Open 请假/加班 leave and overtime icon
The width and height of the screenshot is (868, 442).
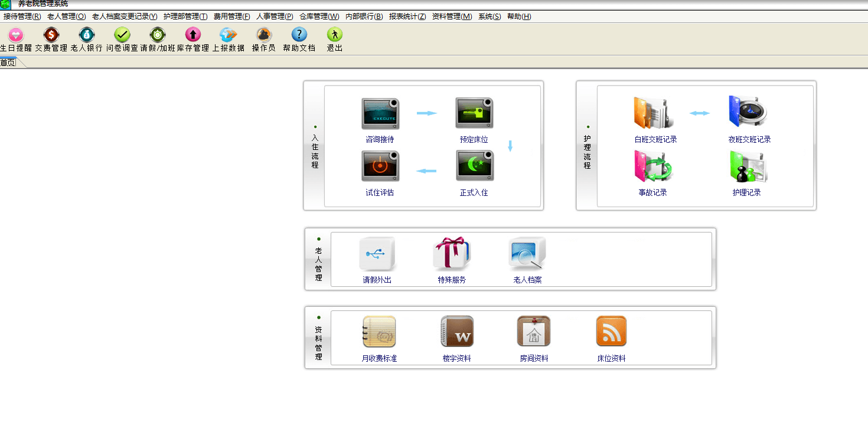(x=158, y=34)
